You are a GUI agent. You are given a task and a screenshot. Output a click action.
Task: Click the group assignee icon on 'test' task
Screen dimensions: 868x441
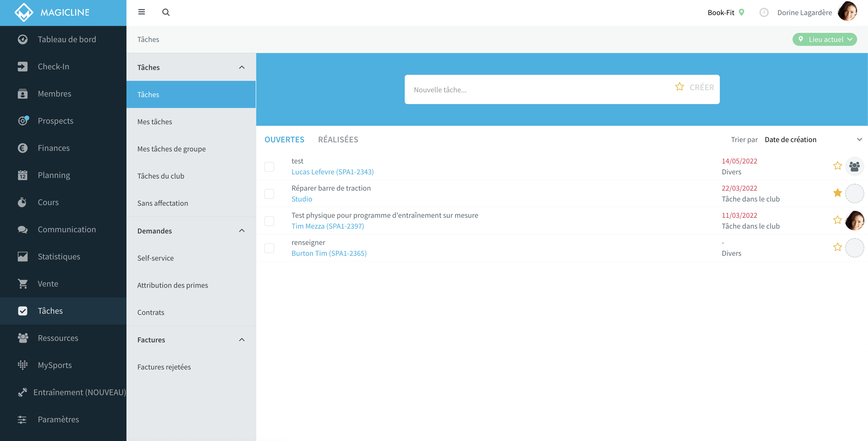click(854, 166)
